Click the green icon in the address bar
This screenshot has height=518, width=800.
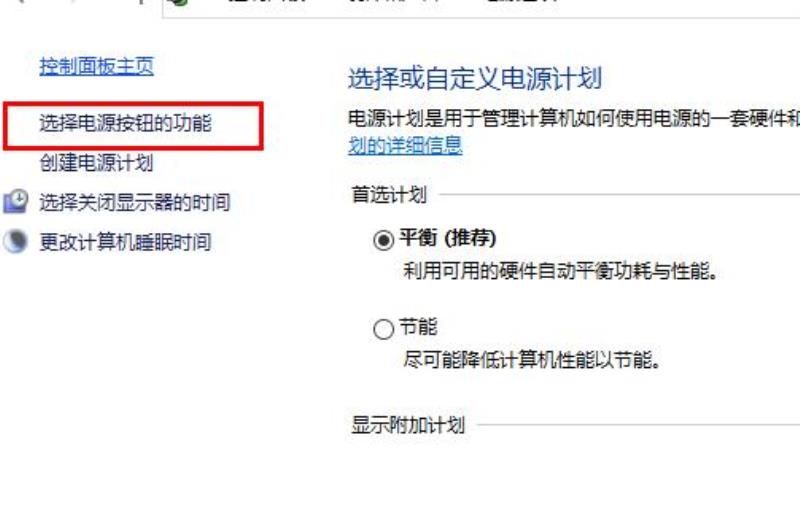[180, 2]
